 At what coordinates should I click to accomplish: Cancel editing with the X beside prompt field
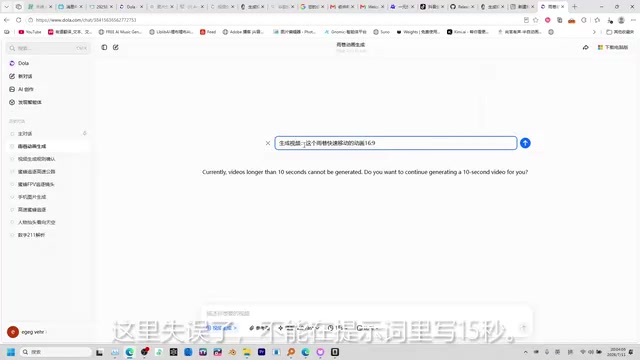coord(268,143)
